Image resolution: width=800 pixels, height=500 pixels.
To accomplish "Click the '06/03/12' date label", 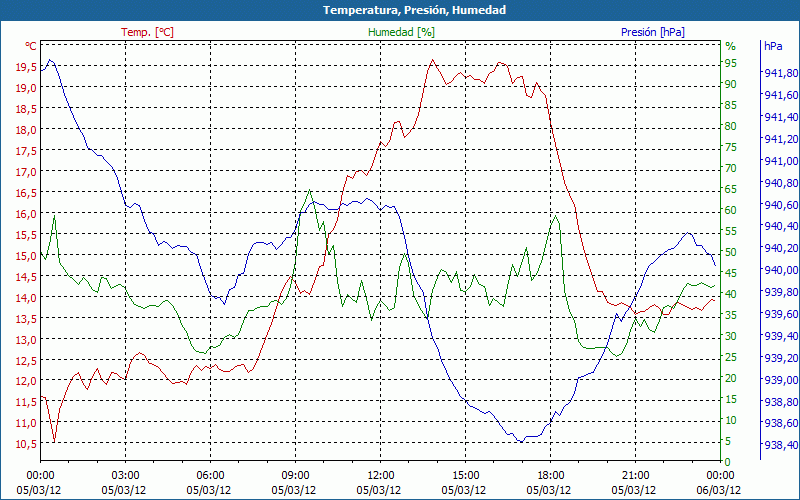I will [x=718, y=490].
